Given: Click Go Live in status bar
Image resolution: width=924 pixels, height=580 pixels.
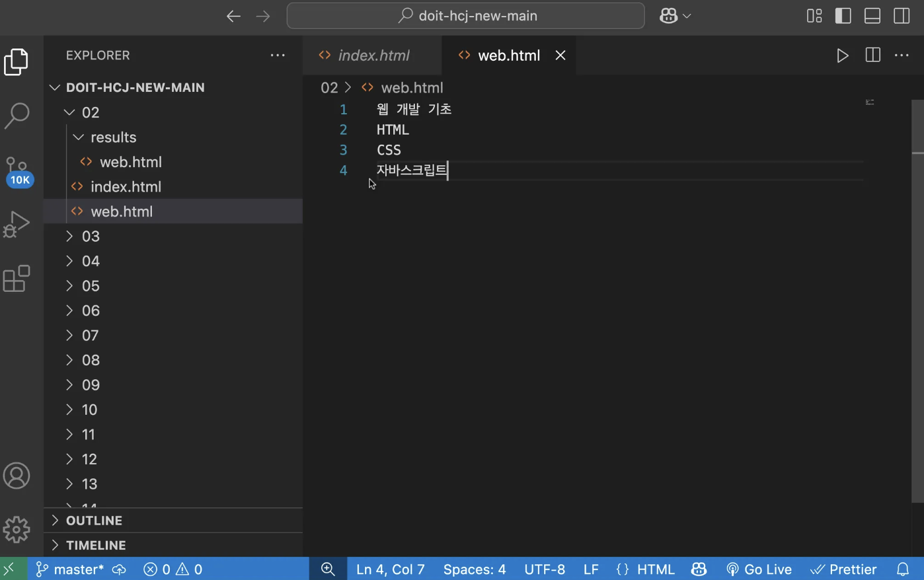Looking at the screenshot, I should (759, 569).
